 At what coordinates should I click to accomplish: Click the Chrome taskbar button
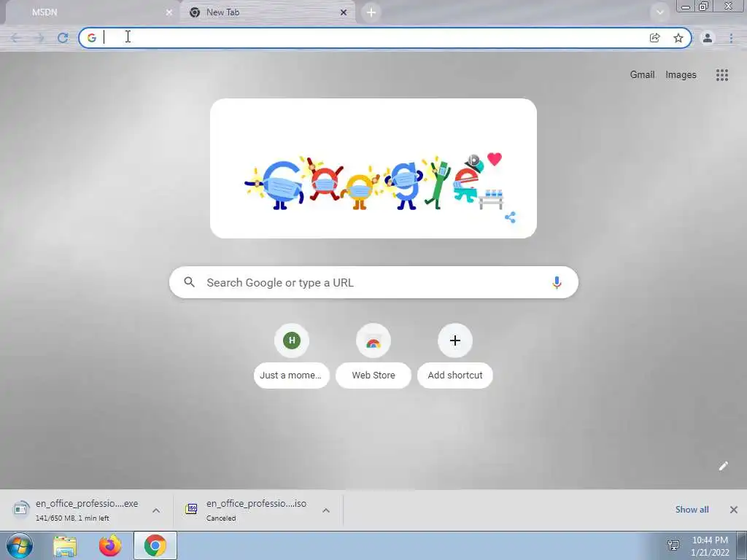(x=155, y=545)
